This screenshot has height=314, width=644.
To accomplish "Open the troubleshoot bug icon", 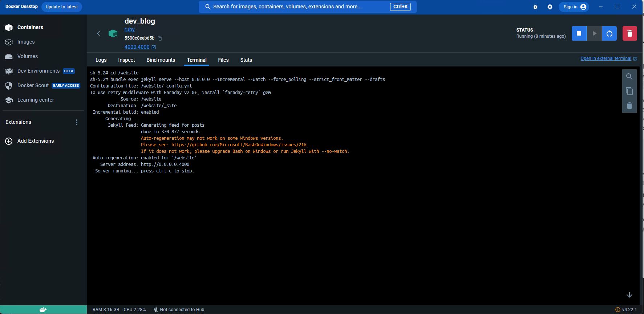I will pos(535,7).
